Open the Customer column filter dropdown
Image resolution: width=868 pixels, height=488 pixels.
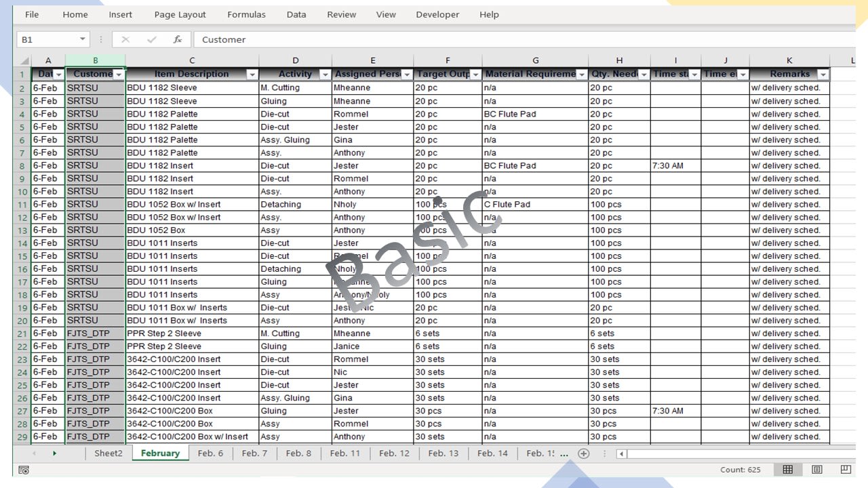119,75
